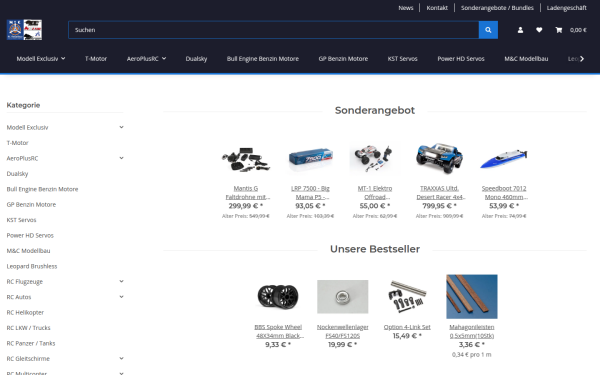
Task: Open the MT-1 Elektro Offroad product image
Action: (x=375, y=158)
